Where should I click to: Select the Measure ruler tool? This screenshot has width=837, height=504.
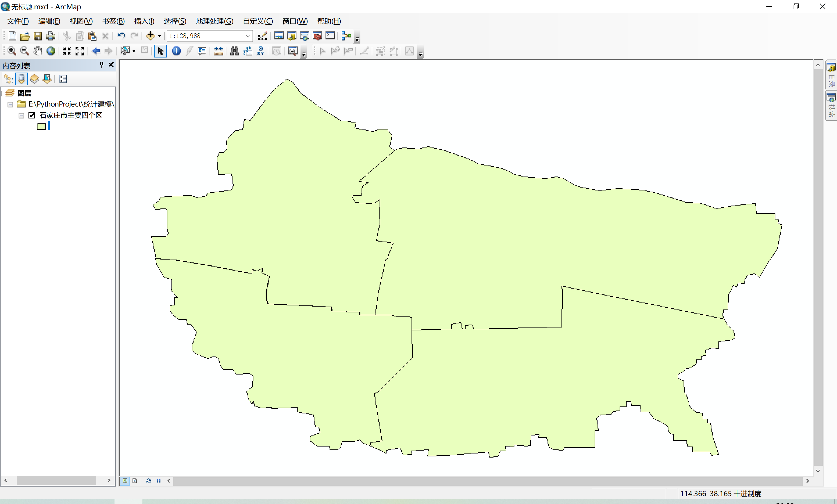(x=219, y=51)
